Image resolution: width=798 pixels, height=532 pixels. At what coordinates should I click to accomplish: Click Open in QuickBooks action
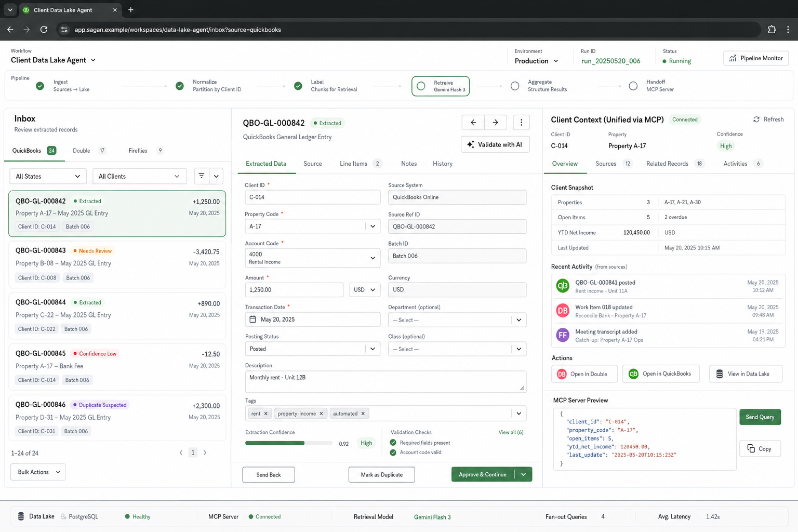(661, 374)
